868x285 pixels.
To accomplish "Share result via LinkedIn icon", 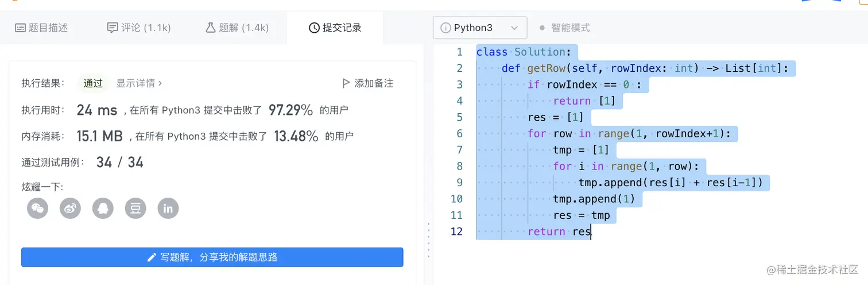I will click(168, 208).
